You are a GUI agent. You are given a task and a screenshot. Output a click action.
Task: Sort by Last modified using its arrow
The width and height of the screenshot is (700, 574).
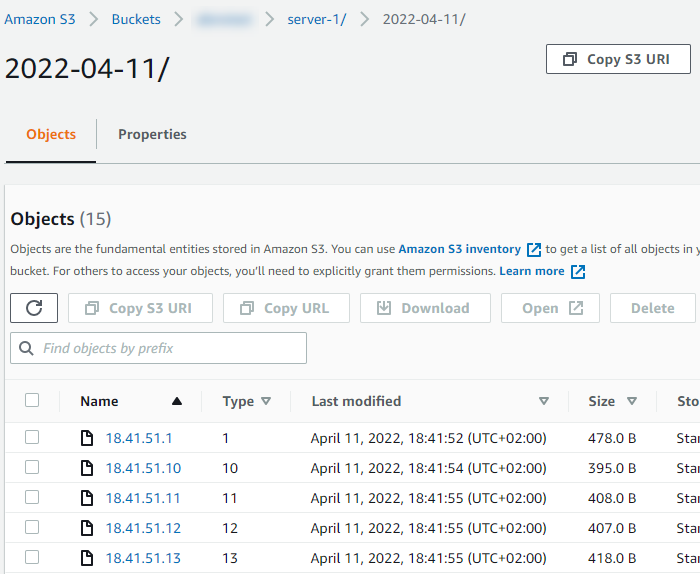coord(544,401)
